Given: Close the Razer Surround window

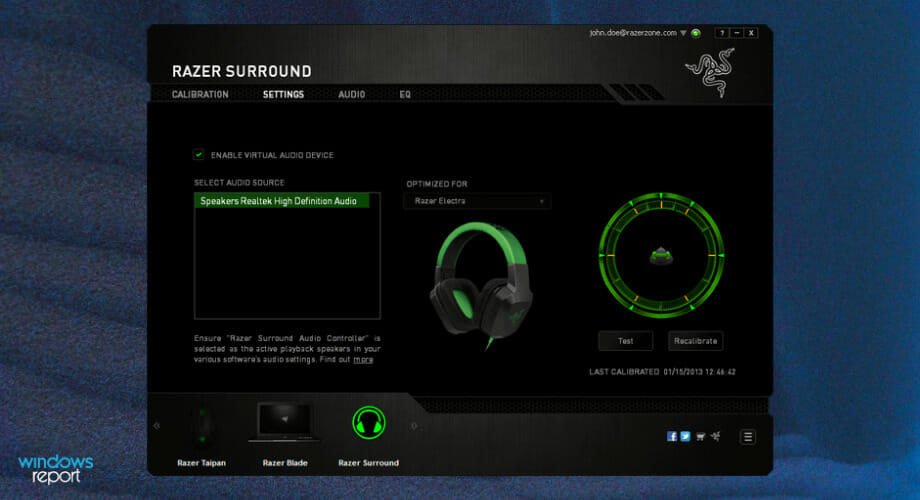Looking at the screenshot, I should pos(751,33).
